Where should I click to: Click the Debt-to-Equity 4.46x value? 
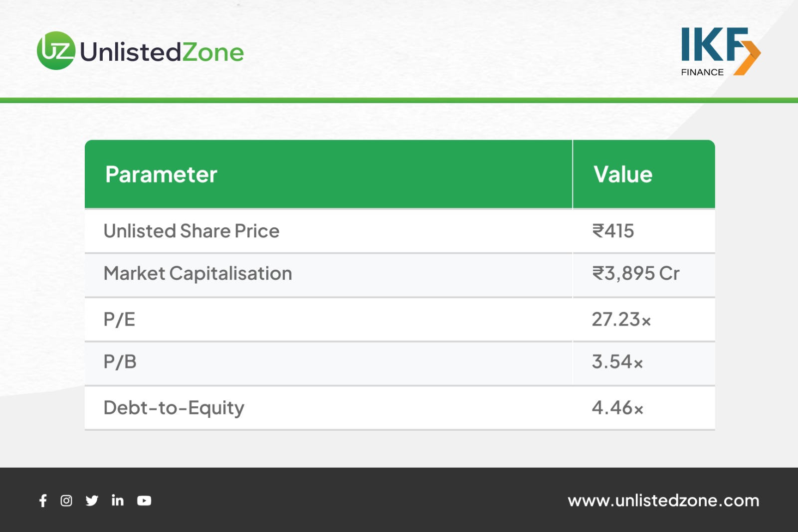coord(617,408)
